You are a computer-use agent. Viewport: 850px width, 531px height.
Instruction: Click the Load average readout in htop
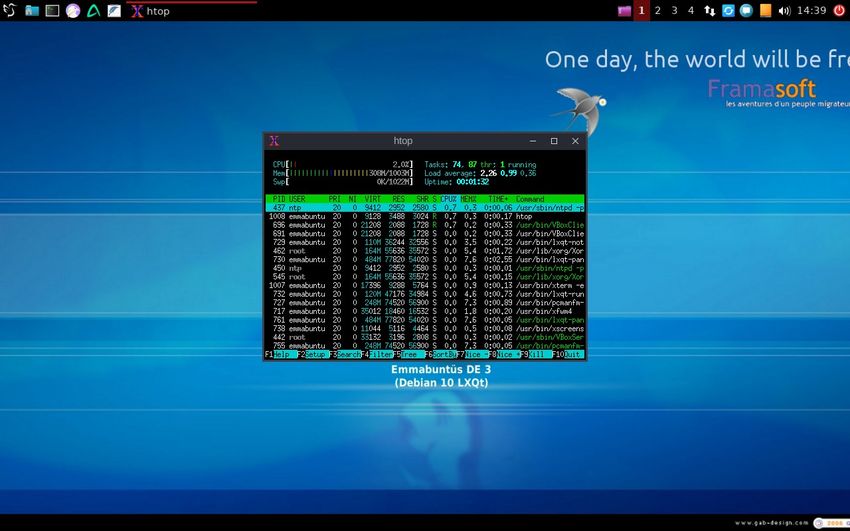click(480, 173)
